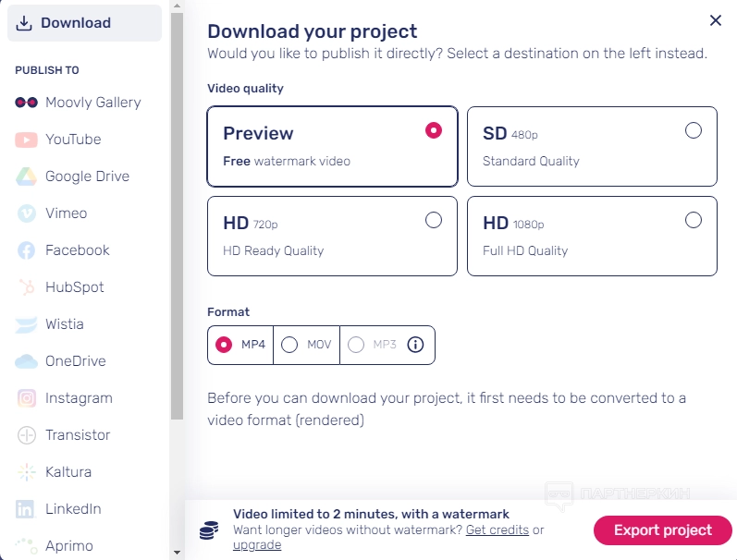Click the Instagram icon
The height and width of the screenshot is (560, 737).
click(x=26, y=398)
